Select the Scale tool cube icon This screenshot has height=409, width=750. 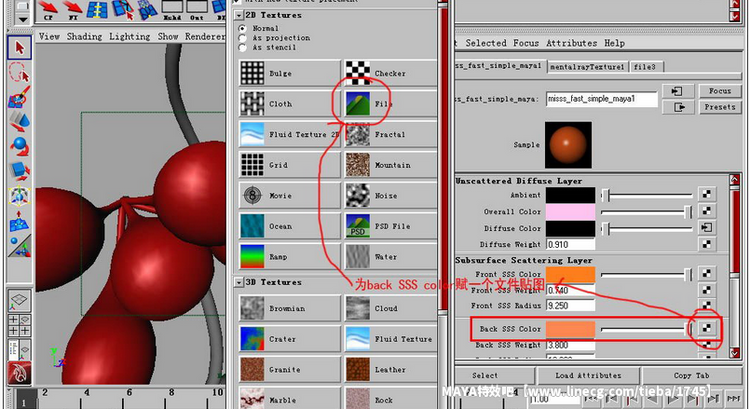[x=19, y=171]
